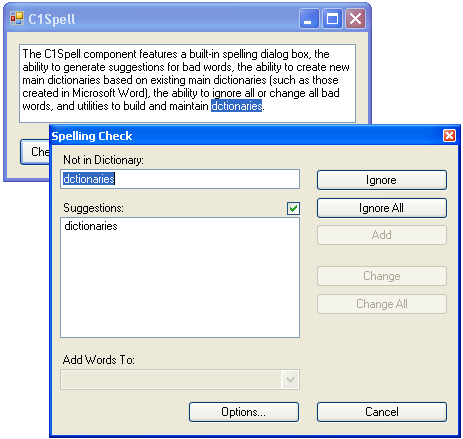The height and width of the screenshot is (439, 463).
Task: Click the C1Spell app icon in title bar
Action: 17,18
